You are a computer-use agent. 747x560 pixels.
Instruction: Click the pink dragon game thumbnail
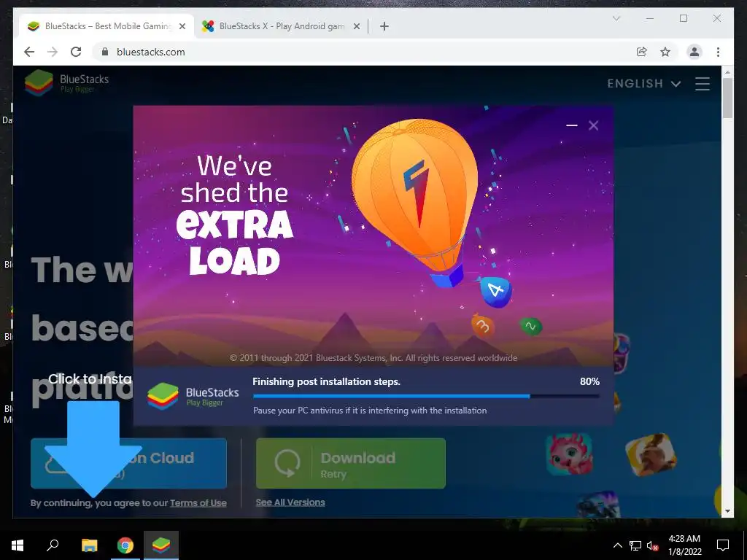[569, 454]
